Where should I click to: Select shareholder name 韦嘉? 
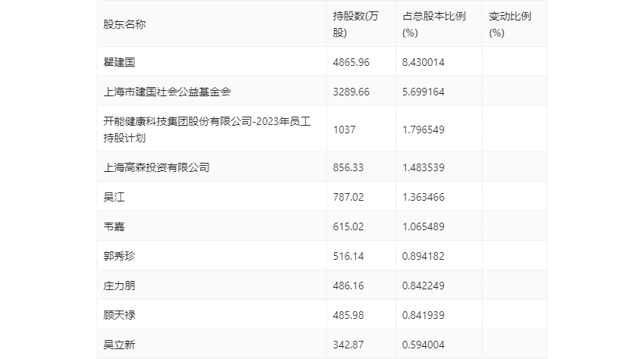point(114,226)
